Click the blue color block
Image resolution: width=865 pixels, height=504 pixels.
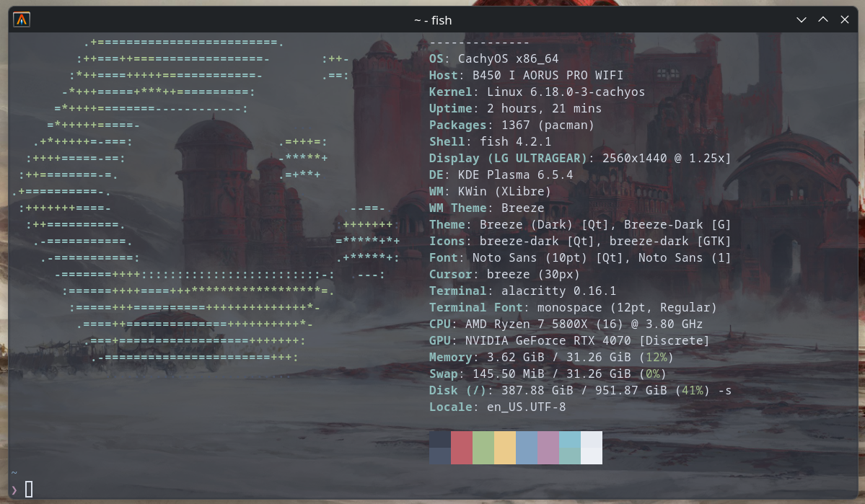pos(526,448)
